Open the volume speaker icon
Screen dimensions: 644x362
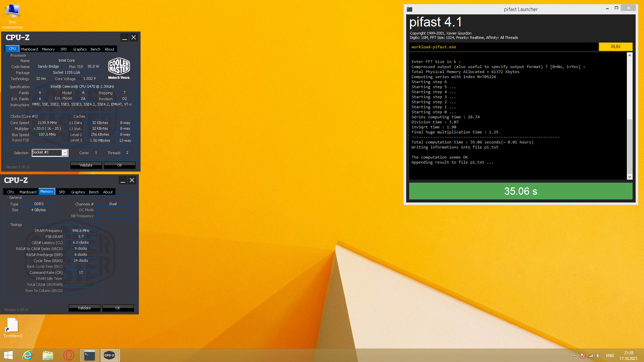599,356
